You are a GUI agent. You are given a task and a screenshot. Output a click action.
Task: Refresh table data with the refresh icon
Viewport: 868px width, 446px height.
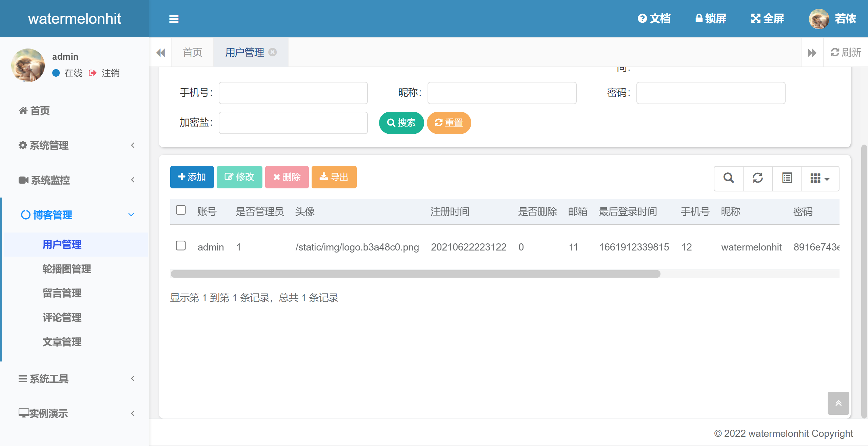(x=757, y=178)
